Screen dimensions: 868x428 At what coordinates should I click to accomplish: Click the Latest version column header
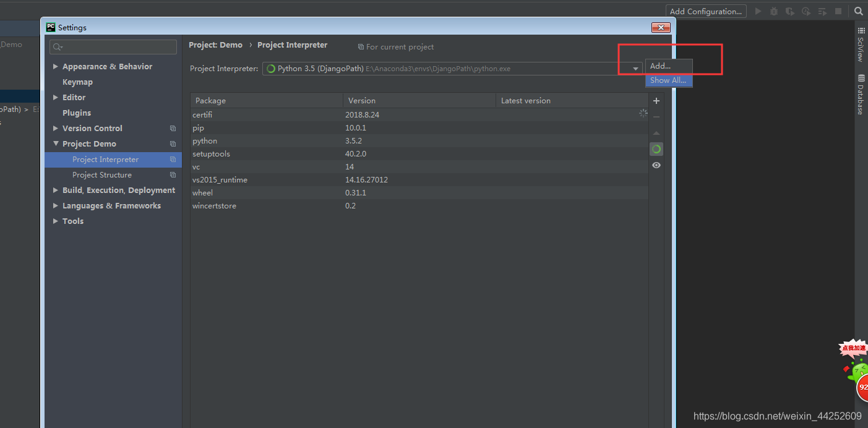coord(572,101)
